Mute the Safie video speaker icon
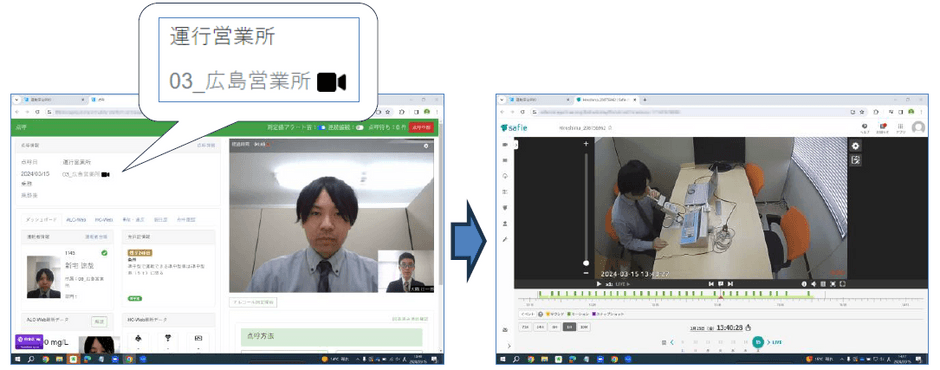This screenshot has width=940, height=370. (814, 284)
